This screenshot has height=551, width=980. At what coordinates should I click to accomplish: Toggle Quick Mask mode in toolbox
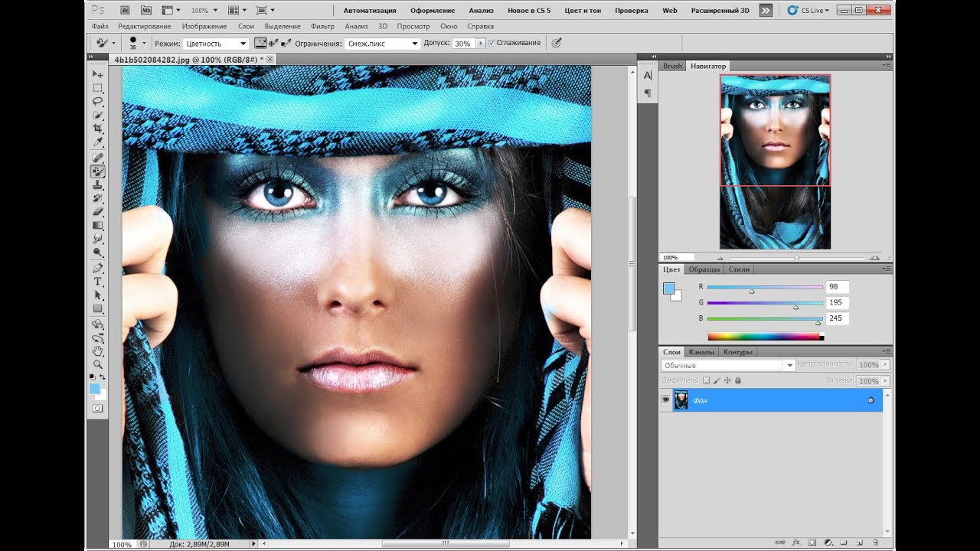[x=98, y=409]
